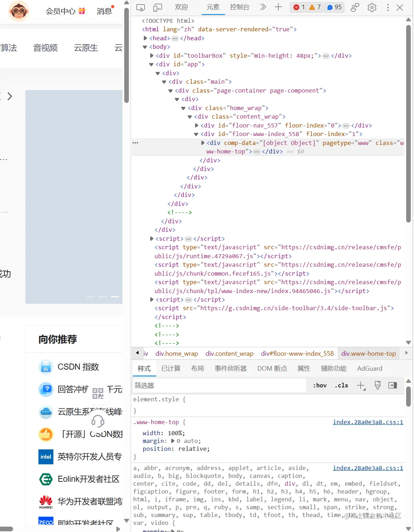This screenshot has width=414, height=532.
Task: Click the Intel logo icon
Action: [x=46, y=457]
